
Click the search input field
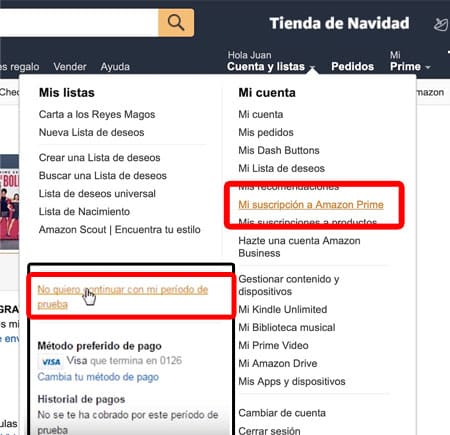click(x=79, y=23)
